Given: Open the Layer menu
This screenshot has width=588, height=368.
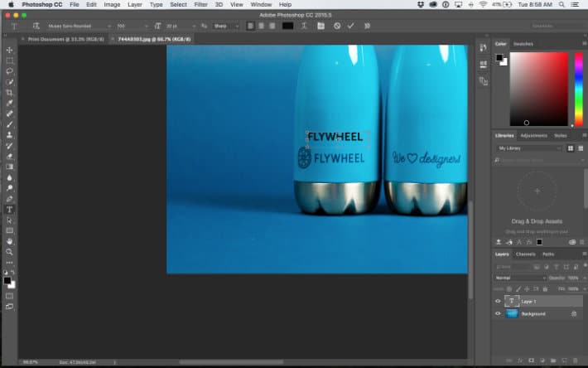Looking at the screenshot, I should coord(135,4).
